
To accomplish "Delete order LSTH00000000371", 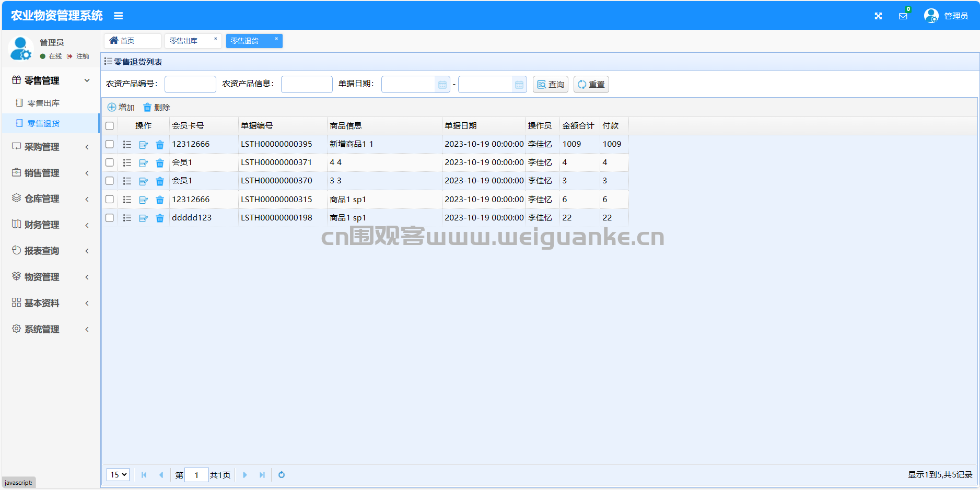I will [x=160, y=163].
